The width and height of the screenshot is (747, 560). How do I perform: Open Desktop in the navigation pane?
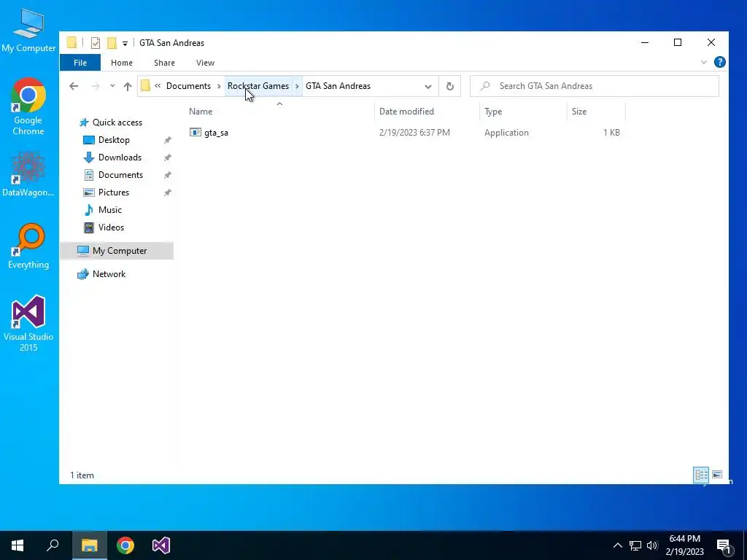[x=114, y=140]
